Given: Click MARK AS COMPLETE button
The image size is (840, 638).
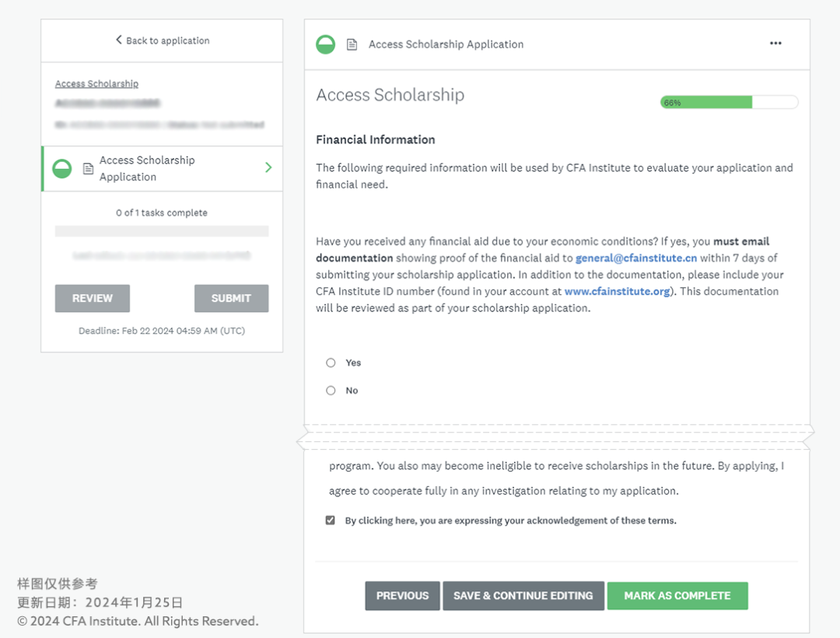Looking at the screenshot, I should (x=677, y=596).
